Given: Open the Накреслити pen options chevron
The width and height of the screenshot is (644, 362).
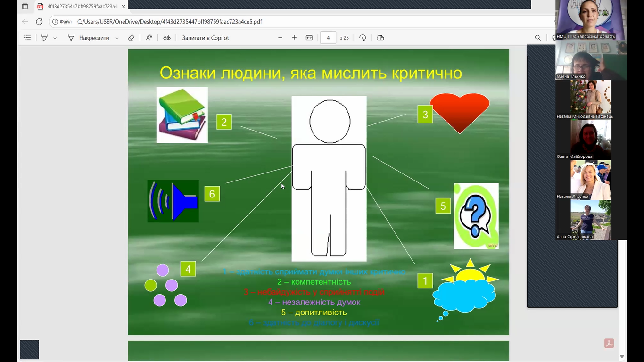Looking at the screenshot, I should coord(117,38).
